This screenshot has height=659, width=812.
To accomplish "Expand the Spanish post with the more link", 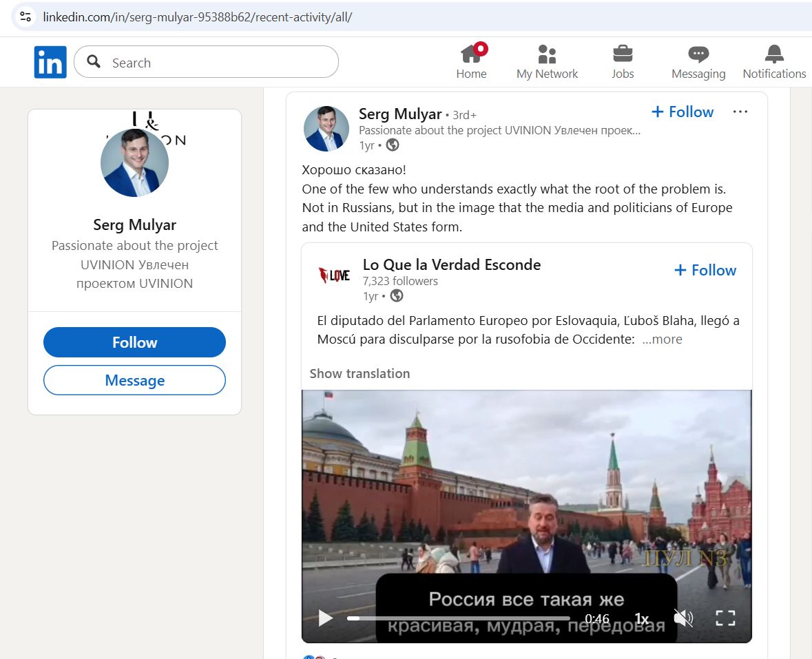I will pos(662,339).
